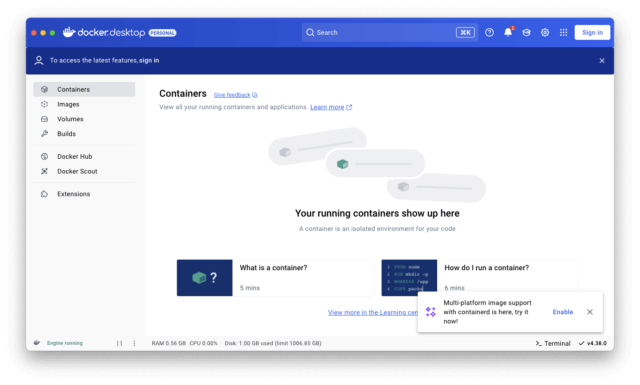The width and height of the screenshot is (640, 385).
Task: Click the Containers page heading
Action: (183, 93)
